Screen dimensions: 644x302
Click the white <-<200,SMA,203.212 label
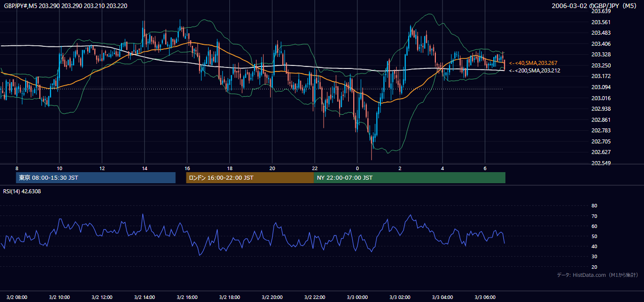[x=534, y=70]
